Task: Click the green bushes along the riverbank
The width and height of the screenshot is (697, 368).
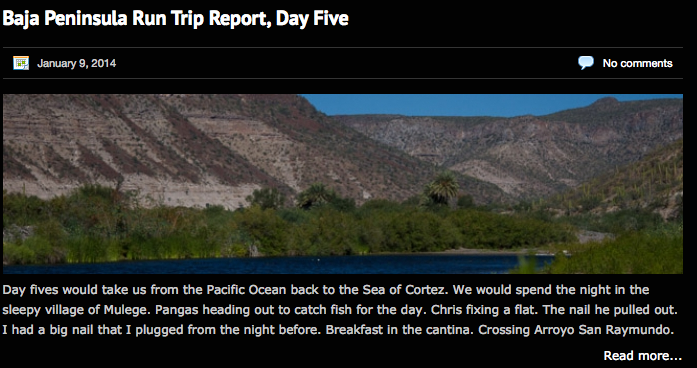Action: 284,231
